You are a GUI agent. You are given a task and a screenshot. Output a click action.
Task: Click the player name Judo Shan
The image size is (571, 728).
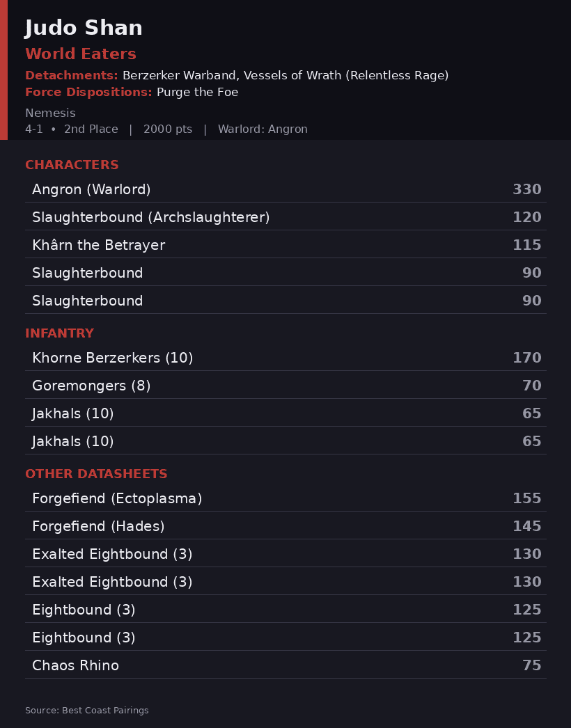pos(84,28)
